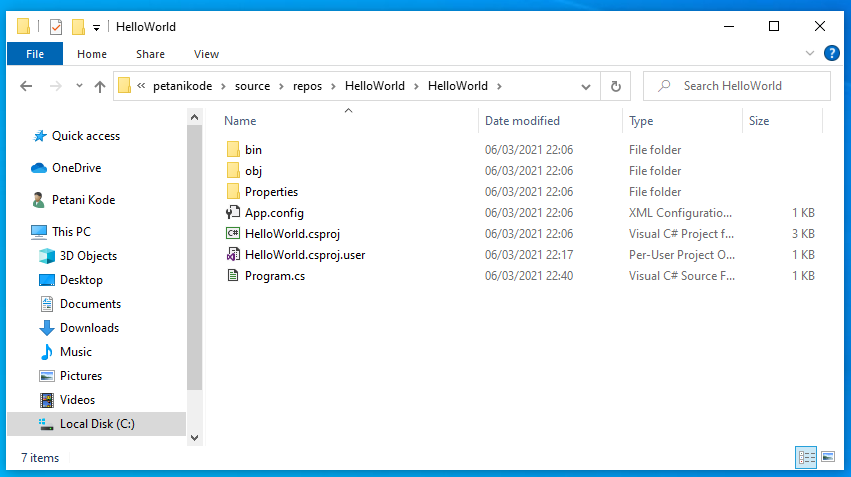This screenshot has height=477, width=851.
Task: Select the HelloWorld.csproj.user file name
Action: 305,255
